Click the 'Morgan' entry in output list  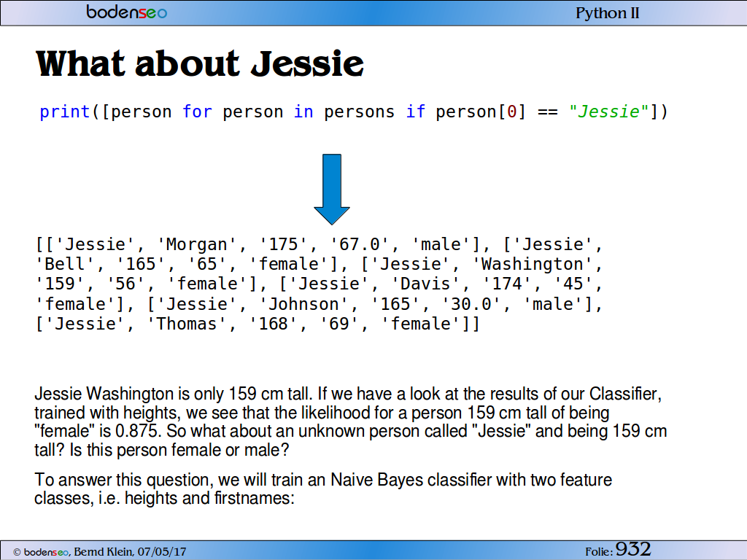point(197,244)
